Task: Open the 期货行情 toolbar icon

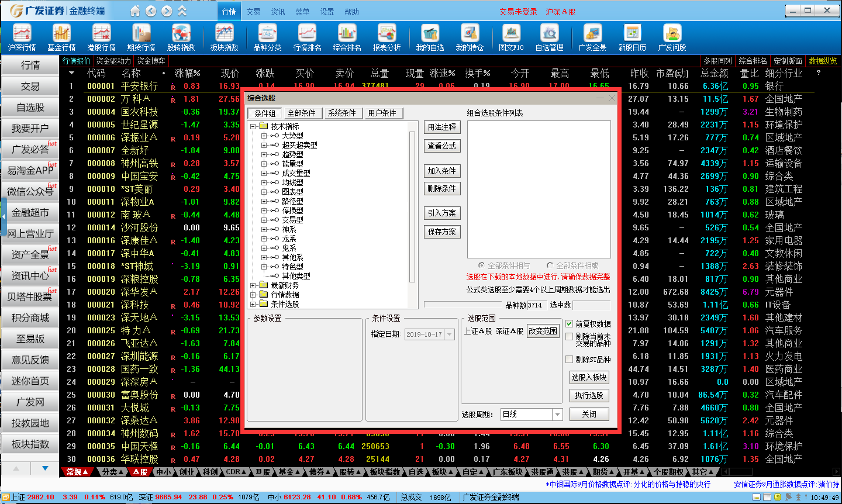Action: point(141,38)
